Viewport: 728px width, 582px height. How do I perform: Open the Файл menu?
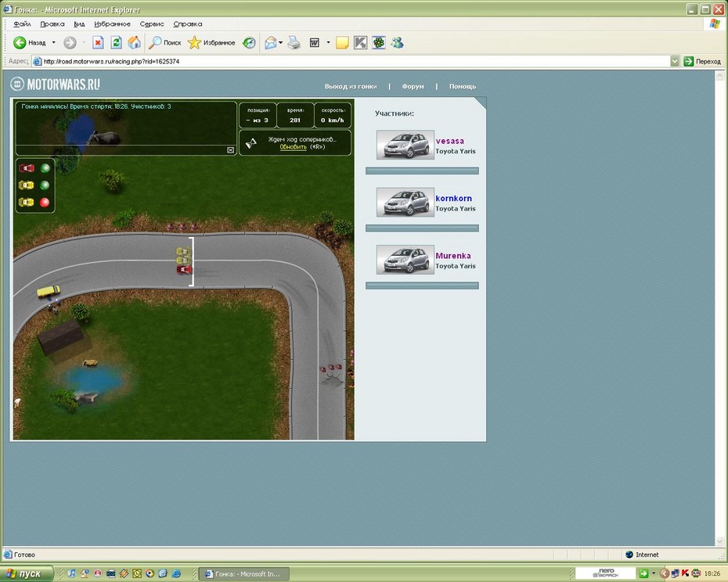pyautogui.click(x=22, y=23)
